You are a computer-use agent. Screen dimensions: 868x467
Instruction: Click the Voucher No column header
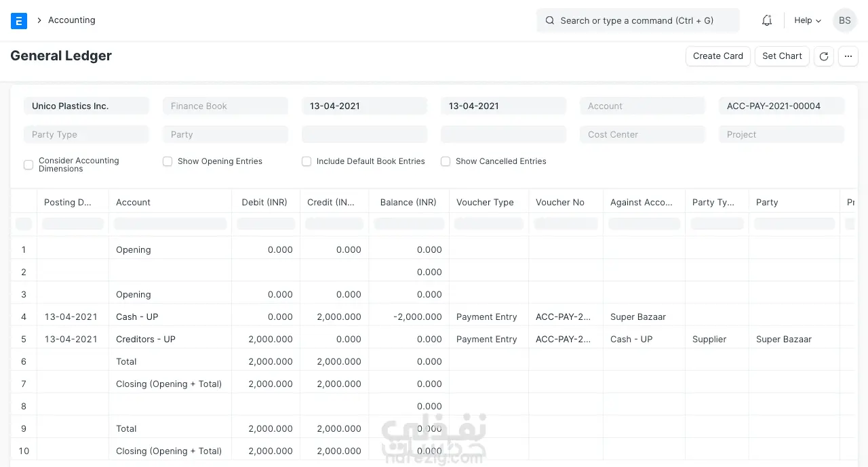[x=566, y=202]
